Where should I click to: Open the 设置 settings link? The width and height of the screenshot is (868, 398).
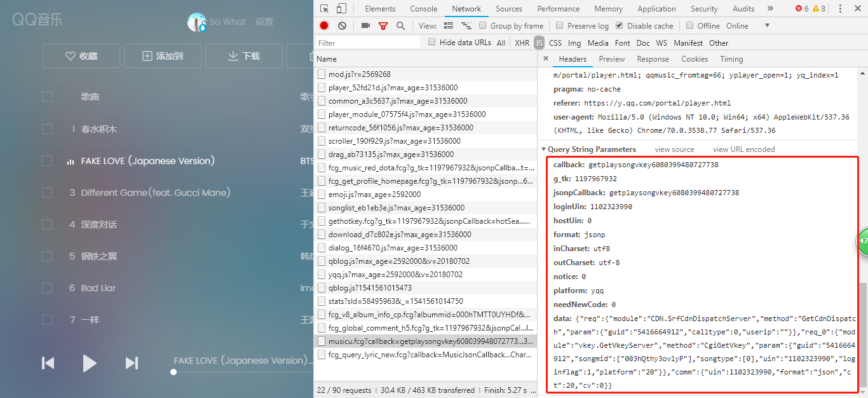264,22
